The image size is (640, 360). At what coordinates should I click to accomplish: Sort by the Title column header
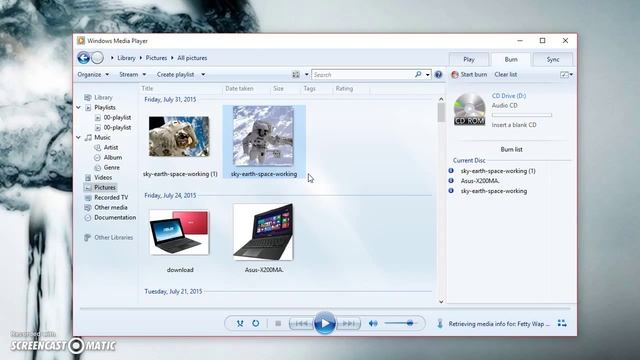click(147, 89)
